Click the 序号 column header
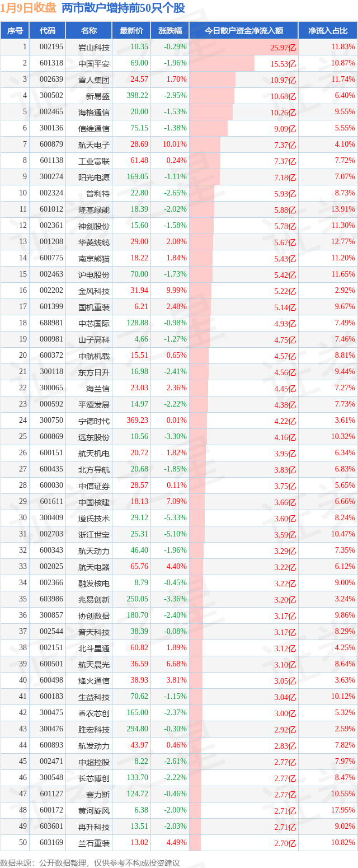 pos(15,31)
